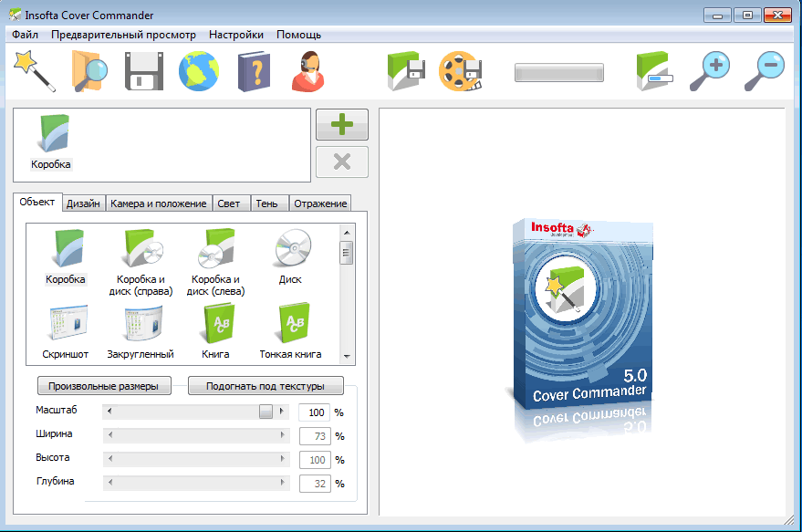Open help book with question mark
Image resolution: width=802 pixels, height=532 pixels.
(254, 71)
